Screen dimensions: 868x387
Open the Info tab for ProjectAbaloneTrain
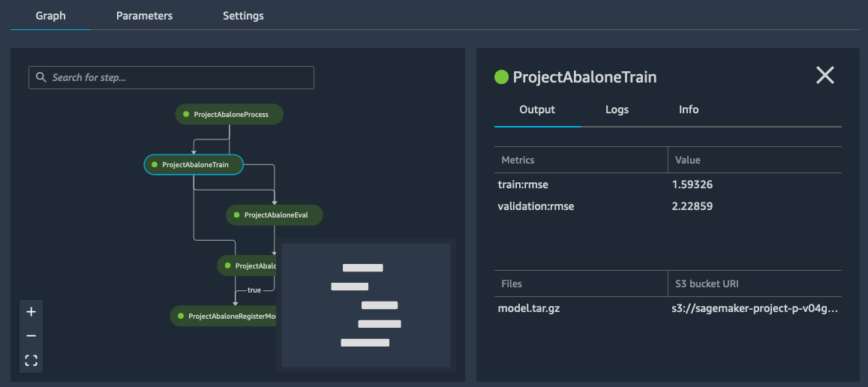pos(689,109)
